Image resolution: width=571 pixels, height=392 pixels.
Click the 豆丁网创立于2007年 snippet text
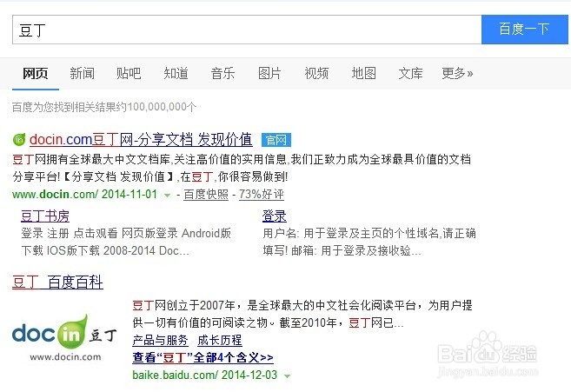tap(302, 314)
